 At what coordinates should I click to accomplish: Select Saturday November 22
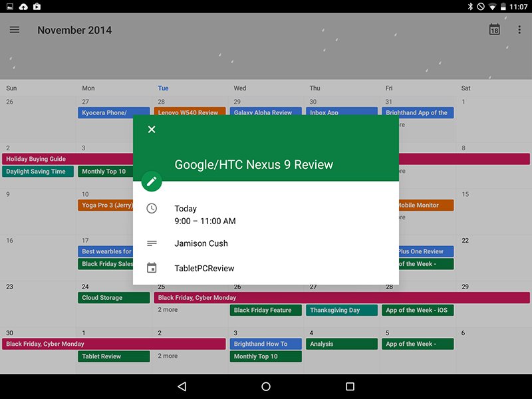465,240
